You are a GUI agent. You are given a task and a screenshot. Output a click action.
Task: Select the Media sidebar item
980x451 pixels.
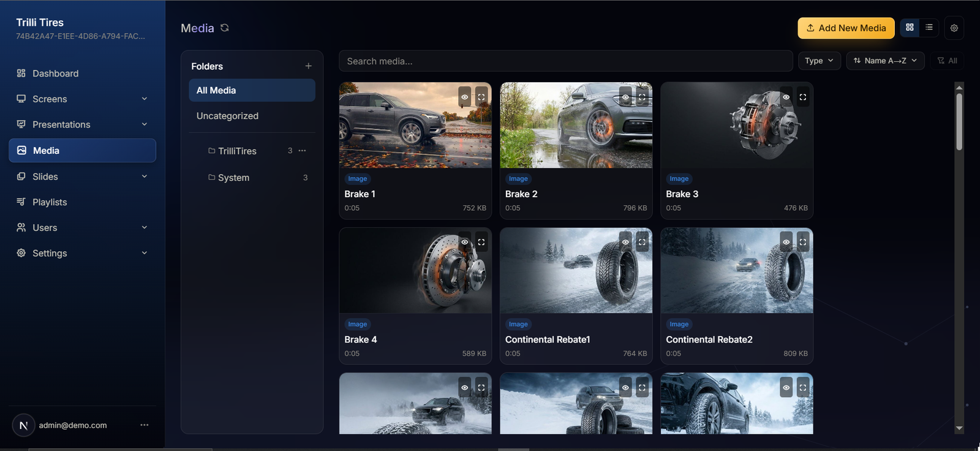[83, 151]
